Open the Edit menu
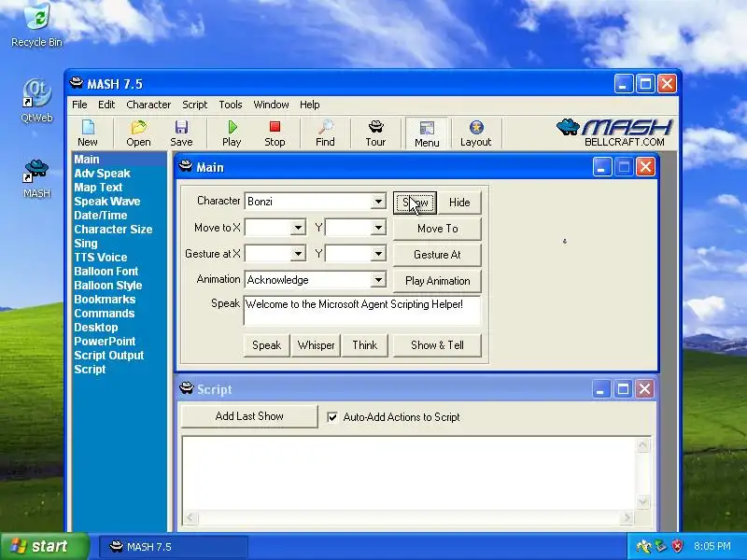The height and width of the screenshot is (560, 747). coord(106,105)
